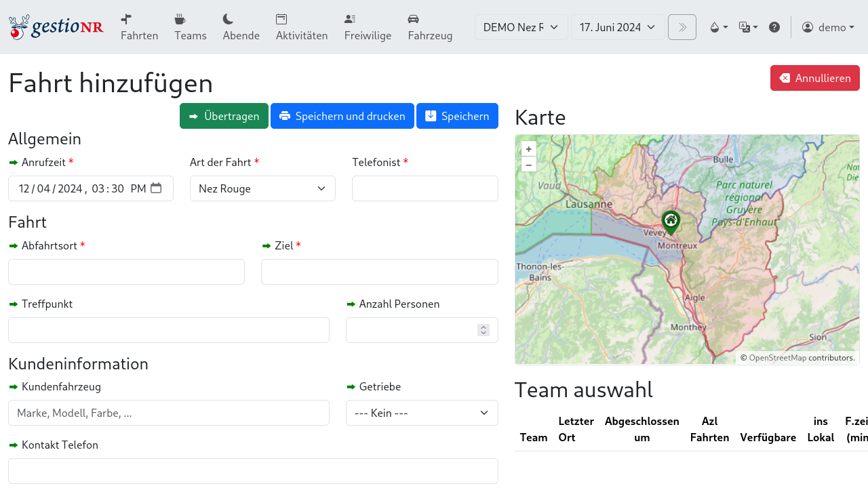Open the Getriebe dropdown
The width and height of the screenshot is (868, 488).
(422, 413)
